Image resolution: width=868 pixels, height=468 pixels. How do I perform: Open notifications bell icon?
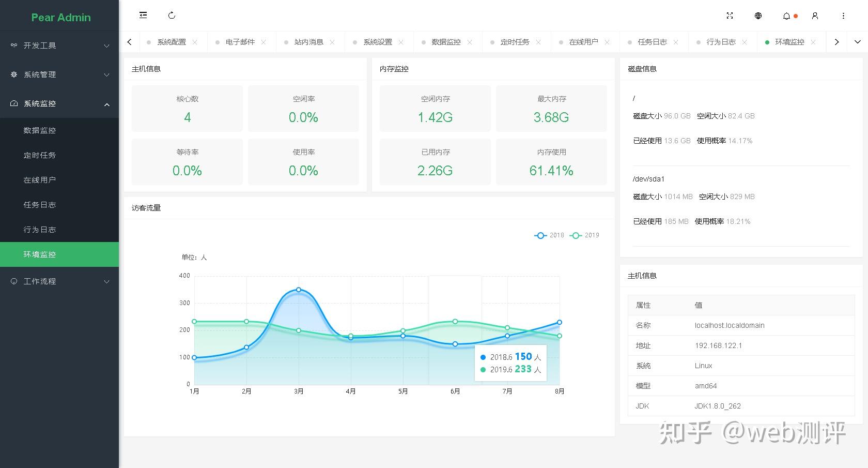[x=786, y=16]
